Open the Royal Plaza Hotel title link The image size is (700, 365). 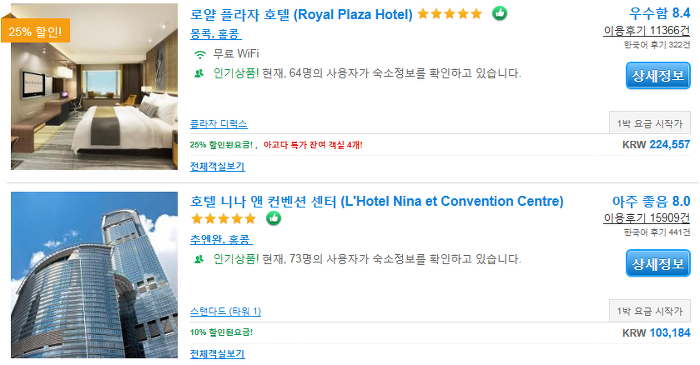pos(301,14)
